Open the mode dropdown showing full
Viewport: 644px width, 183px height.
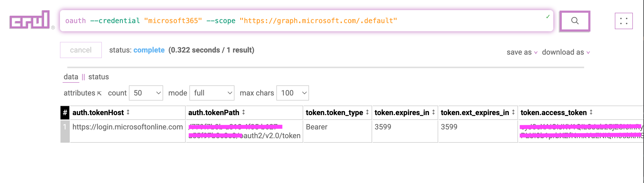(212, 93)
